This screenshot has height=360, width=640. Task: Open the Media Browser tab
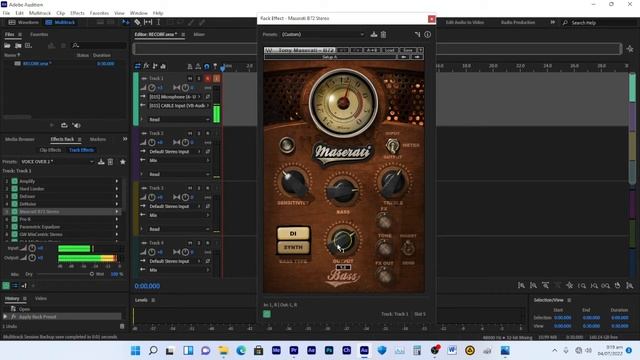(x=20, y=139)
